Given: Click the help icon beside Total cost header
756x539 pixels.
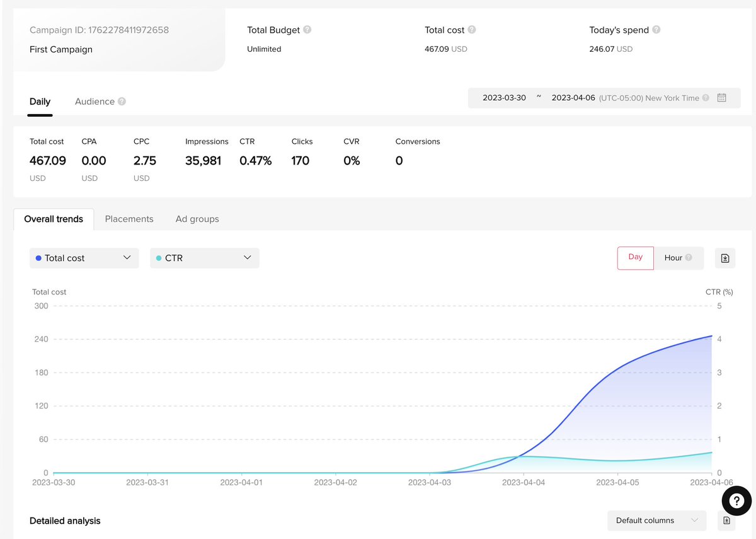Looking at the screenshot, I should (x=472, y=30).
